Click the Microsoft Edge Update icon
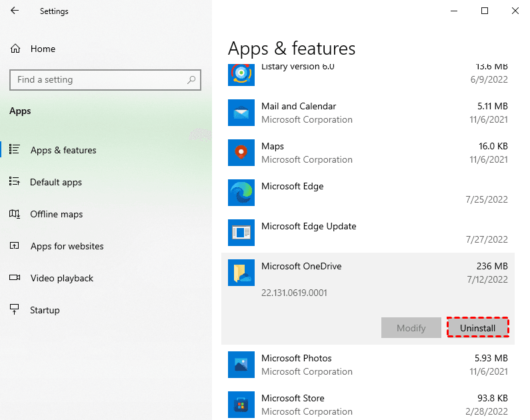Image resolution: width=530 pixels, height=420 pixels. 241,233
